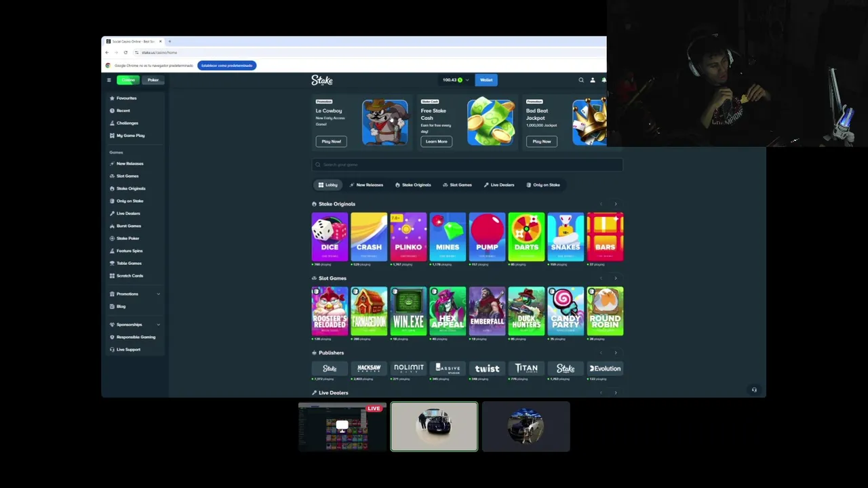The width and height of the screenshot is (868, 488).
Task: Open the Dice game thumbnail
Action: 330,237
